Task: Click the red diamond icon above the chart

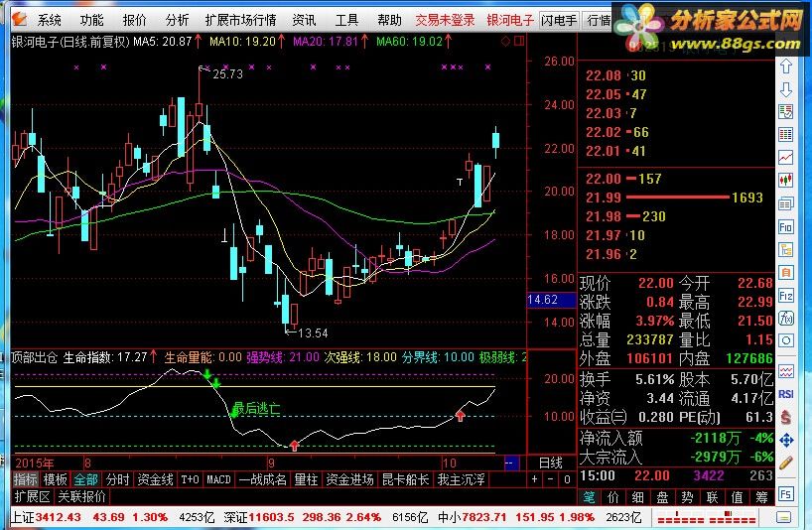Action: click(506, 41)
